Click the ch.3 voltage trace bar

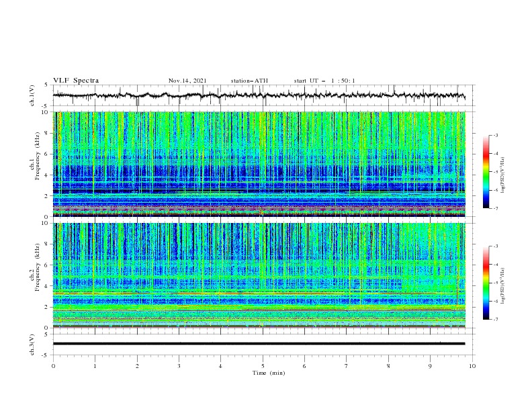[259, 344]
